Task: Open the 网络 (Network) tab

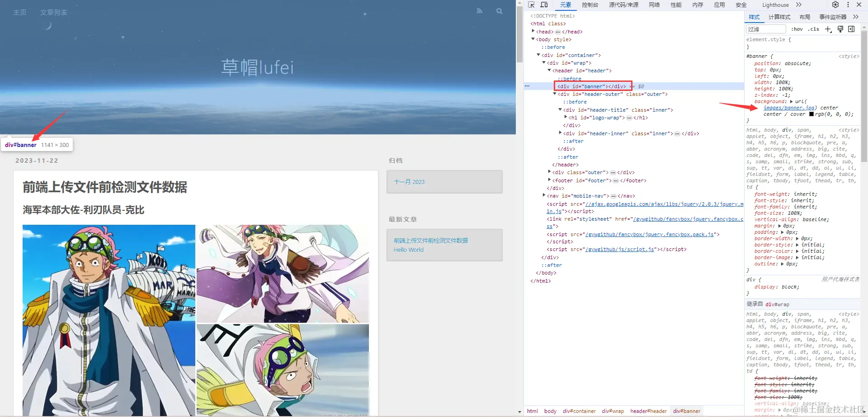Action: (x=654, y=5)
